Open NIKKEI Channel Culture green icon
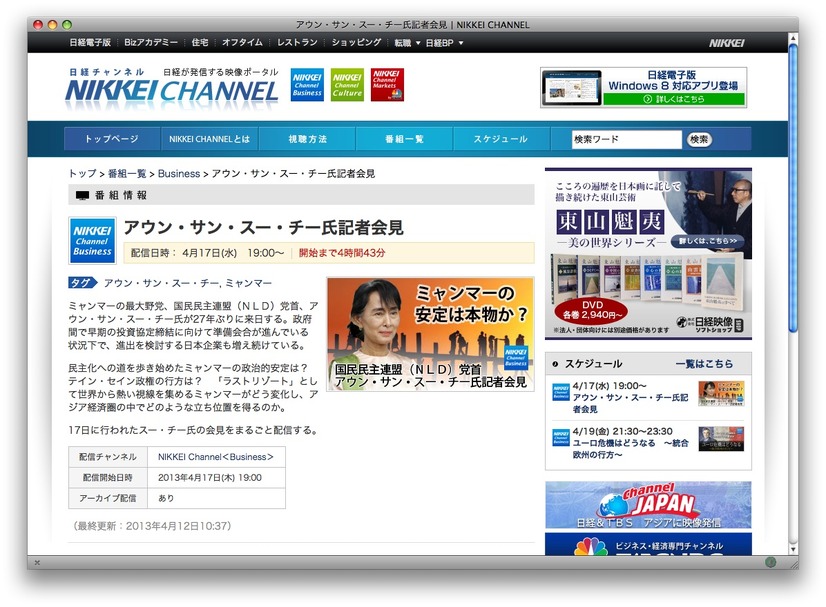Screen dimensions: 826x607 347,85
